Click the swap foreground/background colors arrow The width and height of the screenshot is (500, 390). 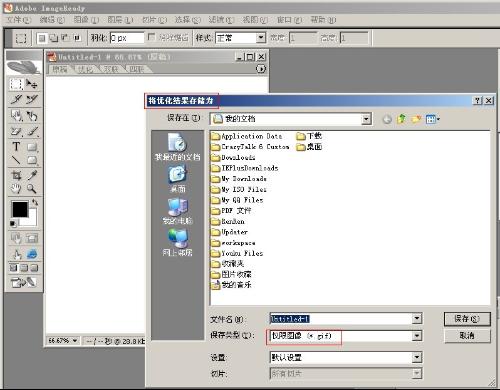(x=35, y=202)
